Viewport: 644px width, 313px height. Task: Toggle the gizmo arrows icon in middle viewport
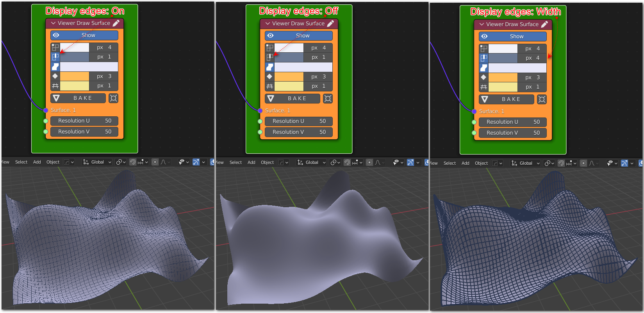[x=410, y=162]
